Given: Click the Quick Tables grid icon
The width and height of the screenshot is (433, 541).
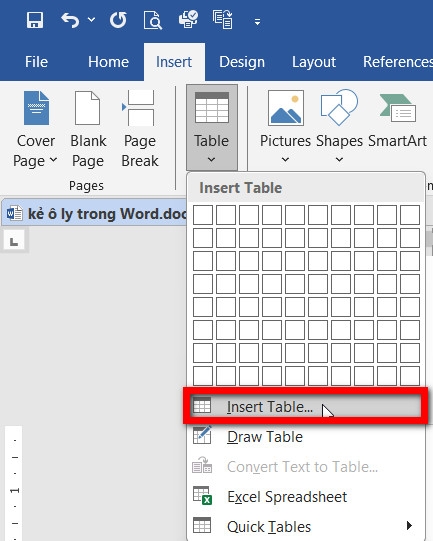Looking at the screenshot, I should coord(202,525).
